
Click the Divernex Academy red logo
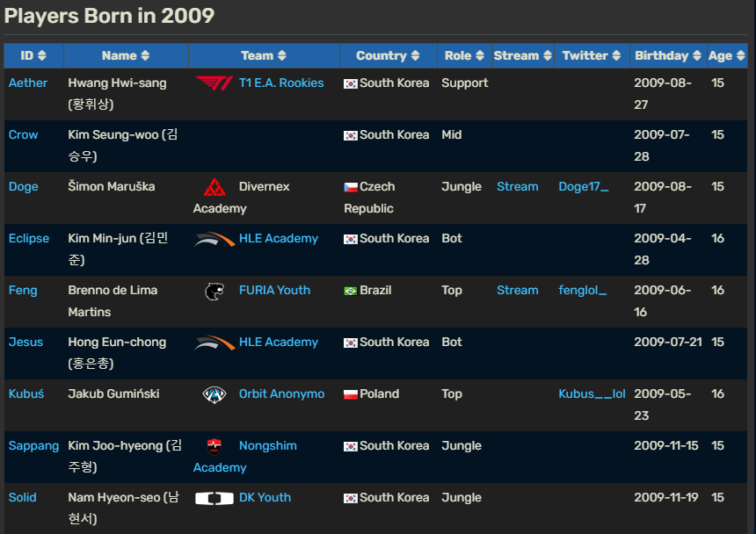click(214, 187)
